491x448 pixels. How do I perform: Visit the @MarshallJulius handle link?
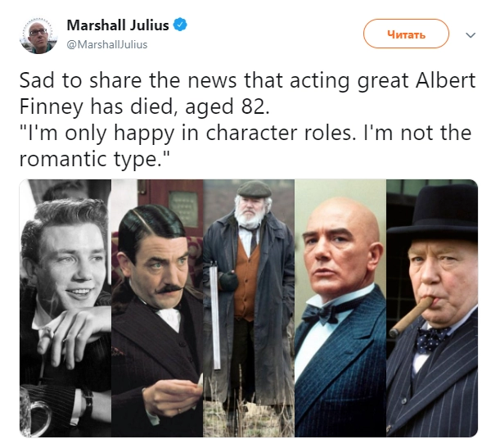tap(106, 44)
